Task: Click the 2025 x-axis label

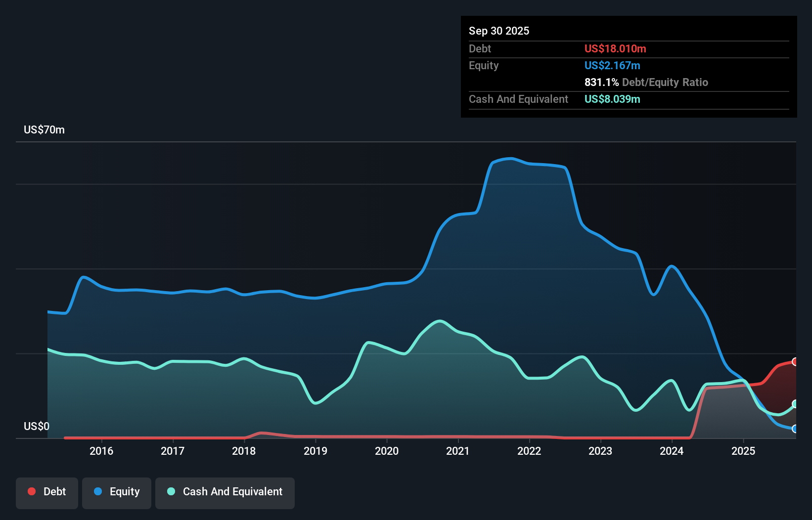Action: click(743, 451)
